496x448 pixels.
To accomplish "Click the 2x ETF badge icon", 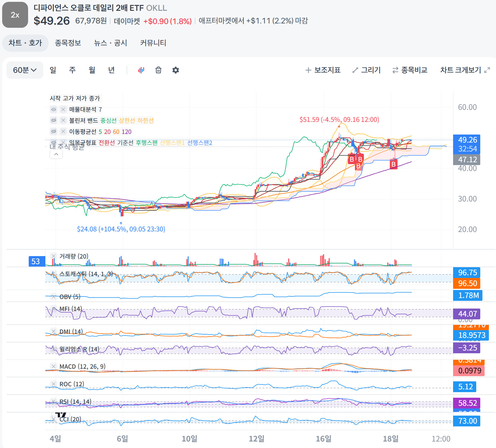I will pos(15,15).
